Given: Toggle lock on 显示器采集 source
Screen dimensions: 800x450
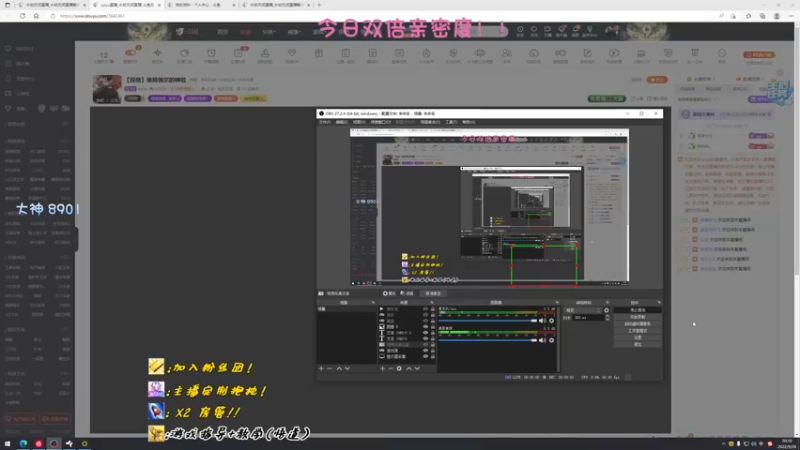Looking at the screenshot, I should click(433, 357).
